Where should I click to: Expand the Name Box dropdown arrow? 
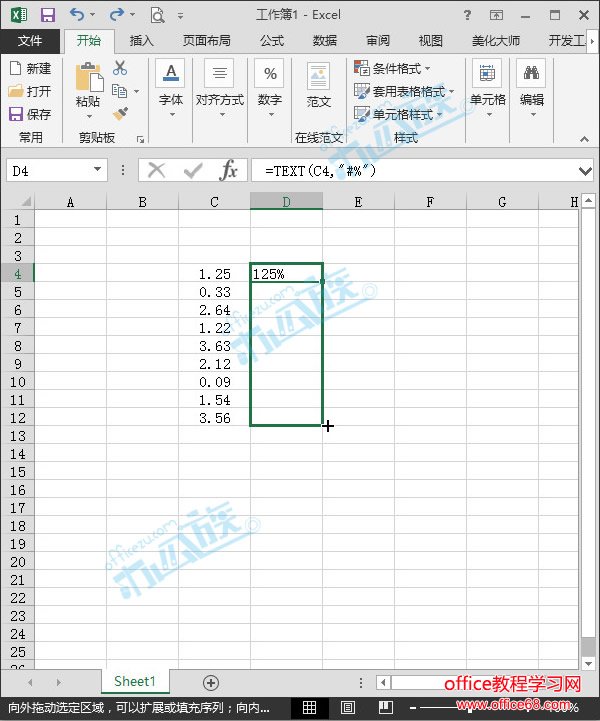97,169
